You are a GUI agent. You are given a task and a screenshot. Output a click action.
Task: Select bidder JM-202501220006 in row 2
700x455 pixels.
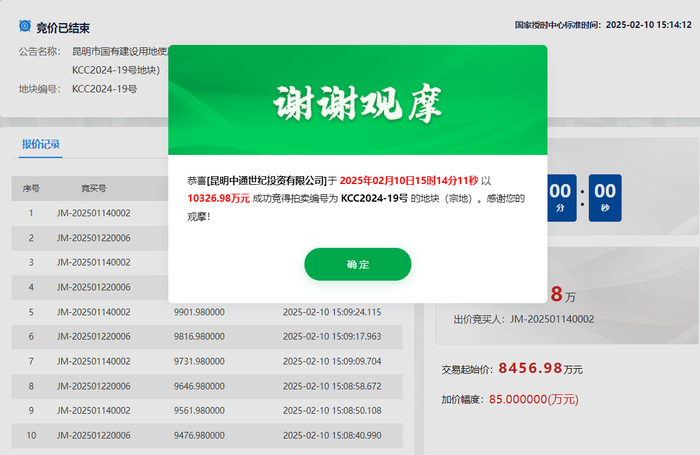(x=94, y=238)
